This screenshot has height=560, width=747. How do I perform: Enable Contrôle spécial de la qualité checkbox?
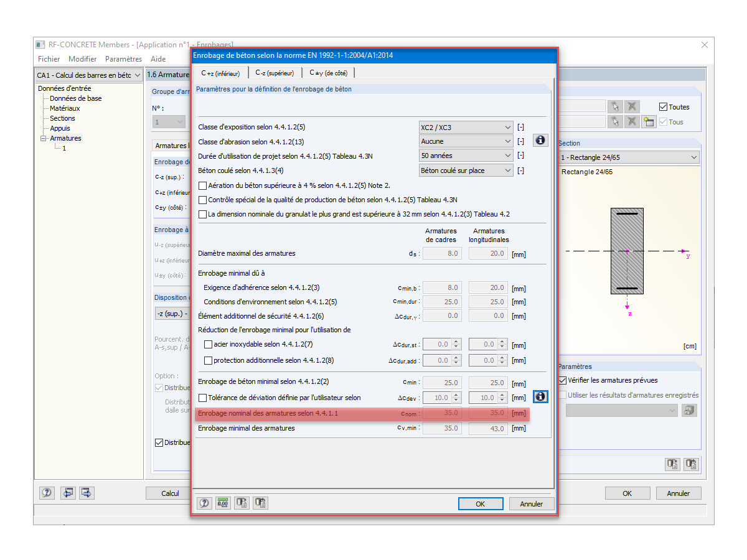(x=202, y=200)
